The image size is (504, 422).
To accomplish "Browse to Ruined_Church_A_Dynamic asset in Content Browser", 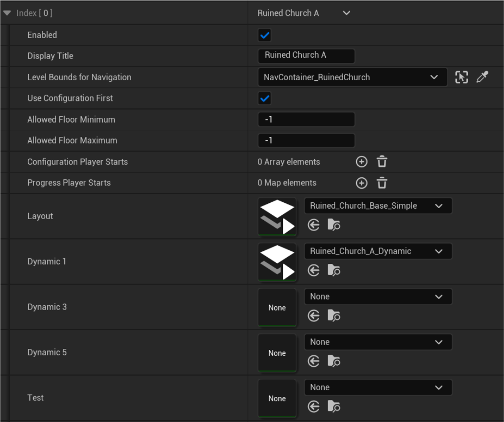I will click(334, 270).
